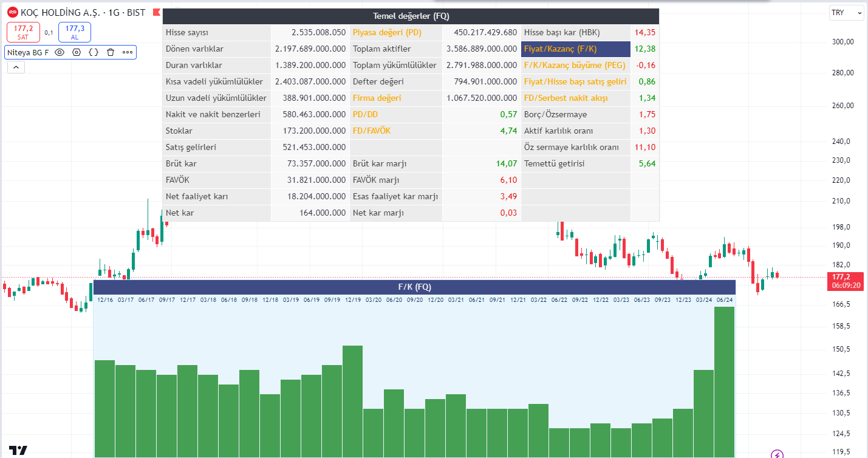Collapse the indicator legend with chevron
Image resolution: width=868 pixels, height=458 pixels.
pos(16,67)
